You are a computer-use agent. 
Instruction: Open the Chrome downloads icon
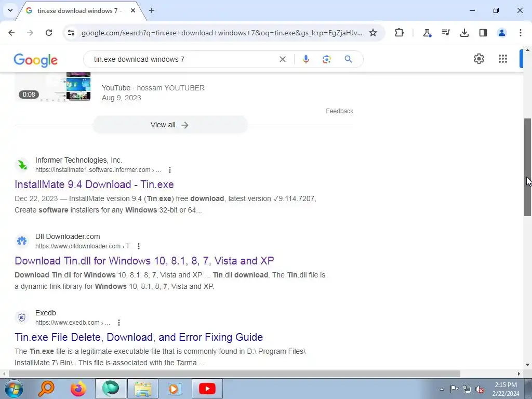[x=464, y=33]
